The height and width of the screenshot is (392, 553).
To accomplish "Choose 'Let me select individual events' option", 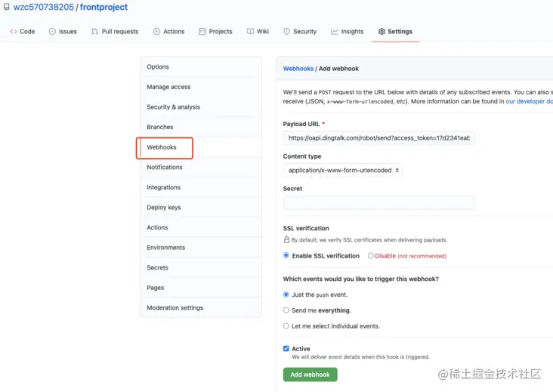I will pyautogui.click(x=286, y=326).
